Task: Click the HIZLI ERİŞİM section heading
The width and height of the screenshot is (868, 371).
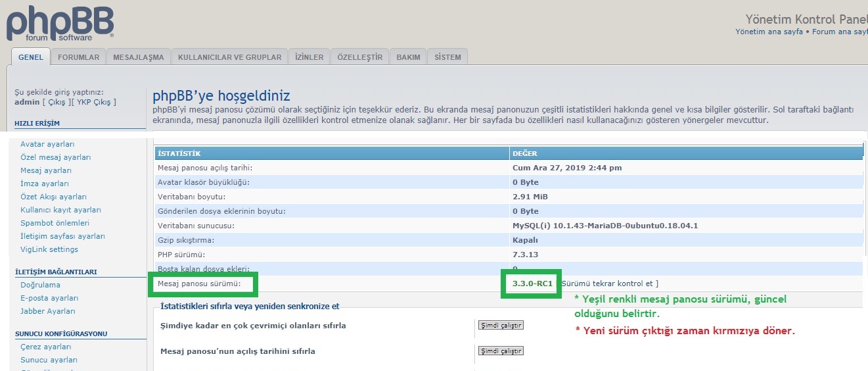Action: 37,123
